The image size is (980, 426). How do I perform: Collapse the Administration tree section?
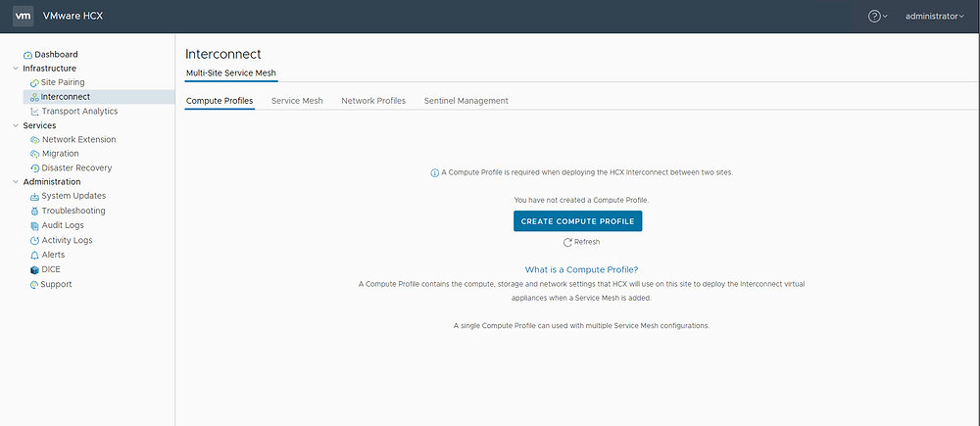(x=15, y=182)
